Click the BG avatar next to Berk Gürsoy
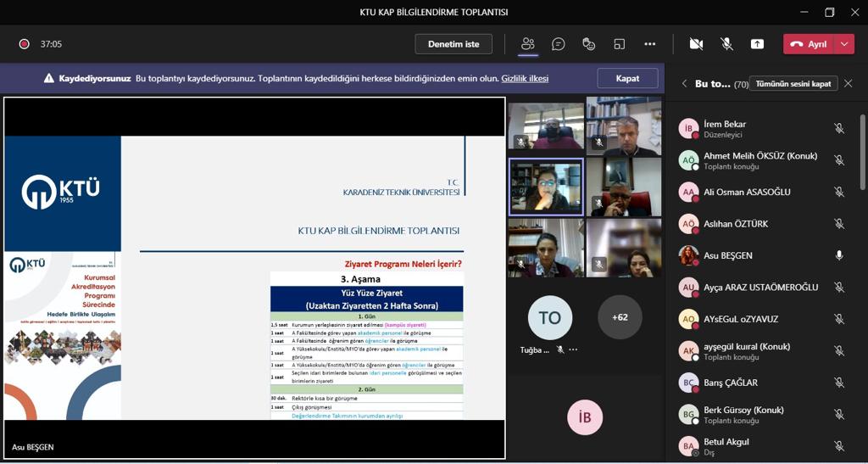Image resolution: width=868 pixels, height=464 pixels. click(688, 414)
